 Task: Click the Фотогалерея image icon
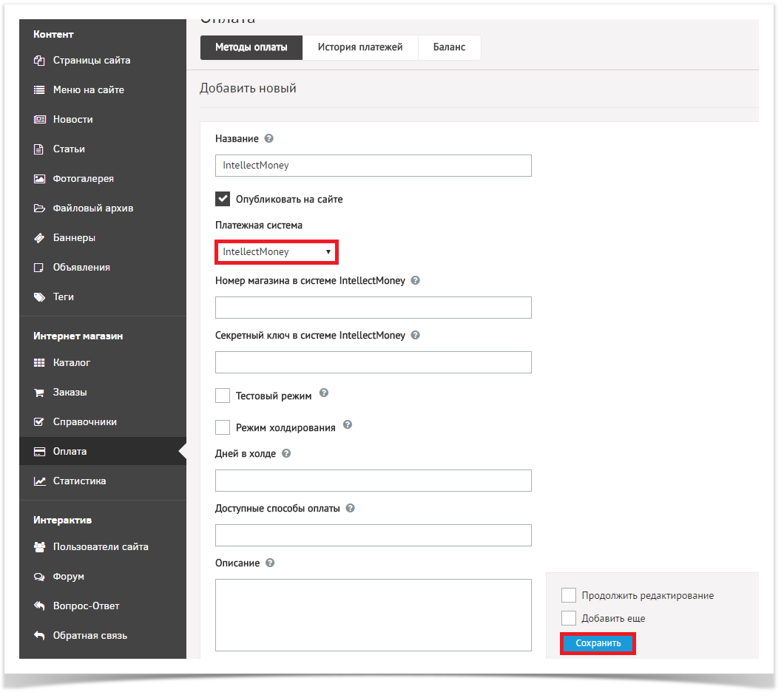pyautogui.click(x=39, y=179)
